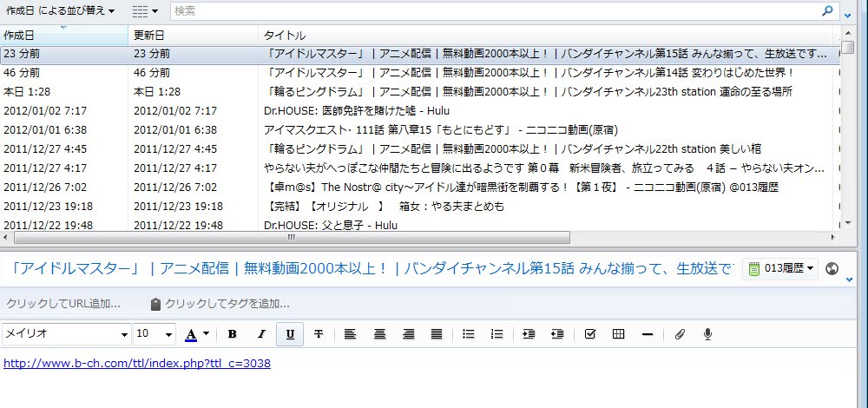Align text right
The image size is (868, 408).
tap(409, 334)
